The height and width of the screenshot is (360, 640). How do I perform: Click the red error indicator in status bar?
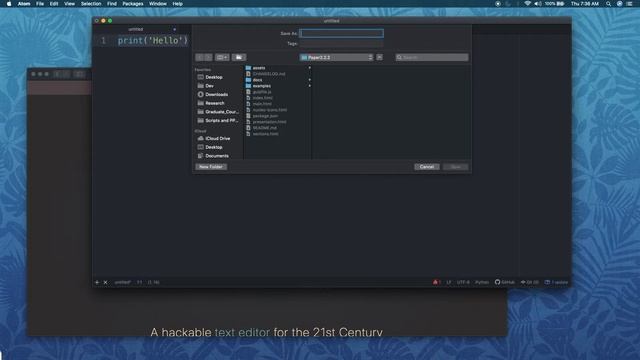pos(437,282)
